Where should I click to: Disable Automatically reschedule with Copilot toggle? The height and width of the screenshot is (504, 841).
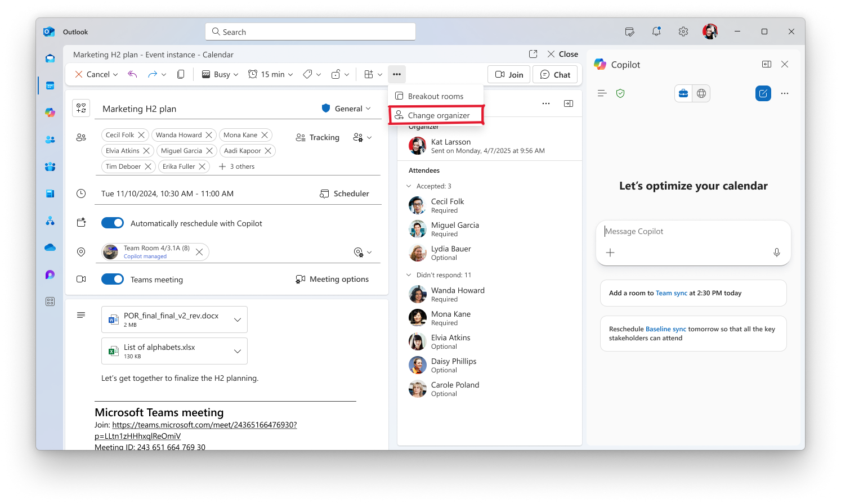click(x=113, y=223)
